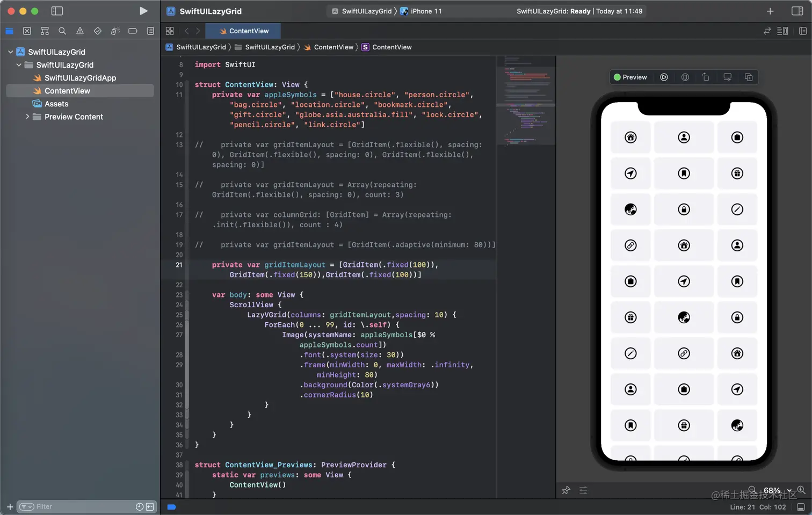Change the iPhone 11 run destination
The width and height of the screenshot is (812, 515).
421,11
